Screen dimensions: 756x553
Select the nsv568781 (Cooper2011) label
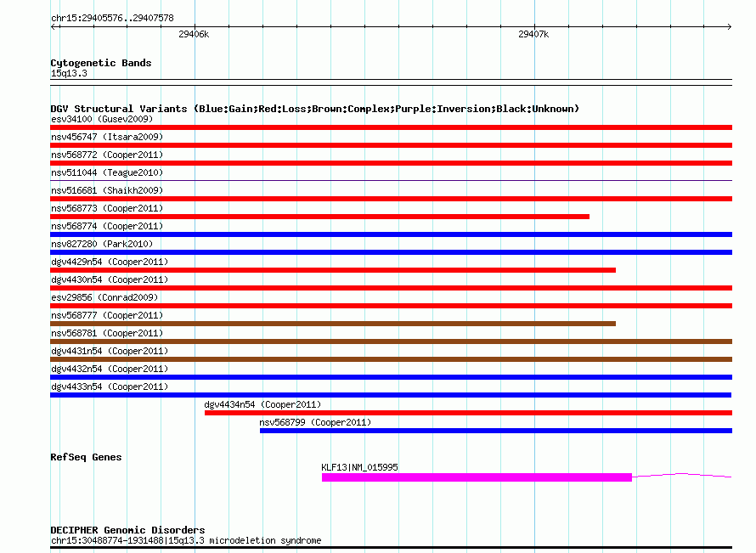pyautogui.click(x=107, y=333)
